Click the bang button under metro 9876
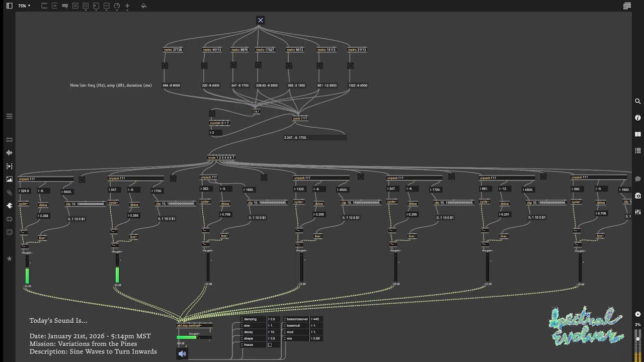This screenshot has height=362, width=644. point(233,65)
